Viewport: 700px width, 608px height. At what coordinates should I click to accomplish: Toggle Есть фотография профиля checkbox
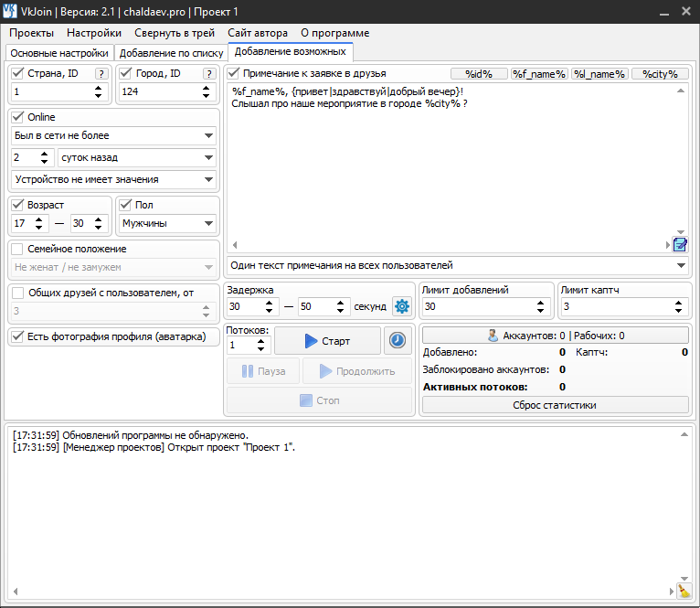pos(17,336)
